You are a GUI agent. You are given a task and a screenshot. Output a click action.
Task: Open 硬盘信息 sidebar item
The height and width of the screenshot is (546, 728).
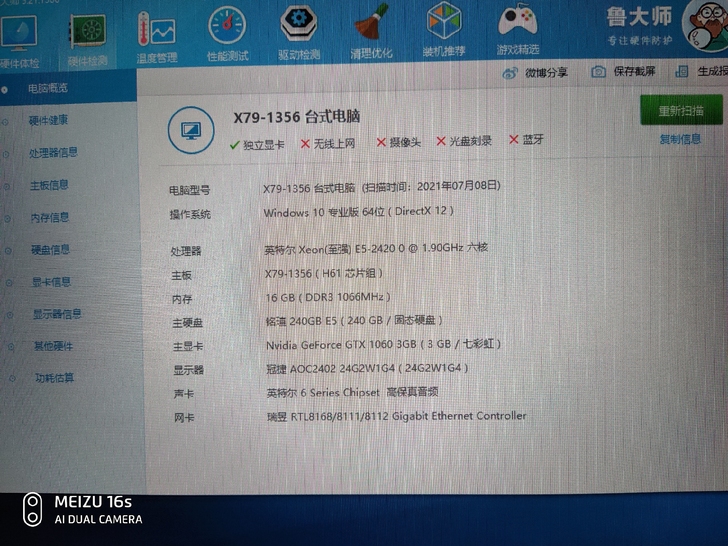tap(51, 249)
